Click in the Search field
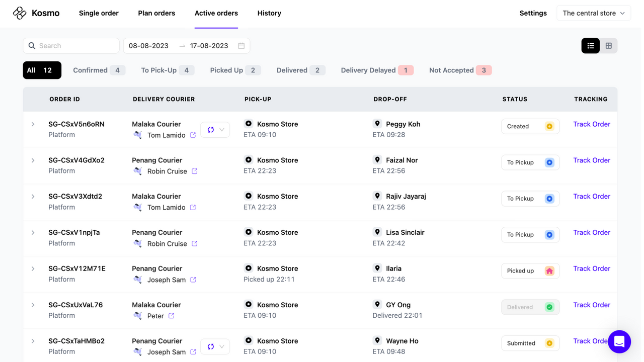 (x=71, y=46)
